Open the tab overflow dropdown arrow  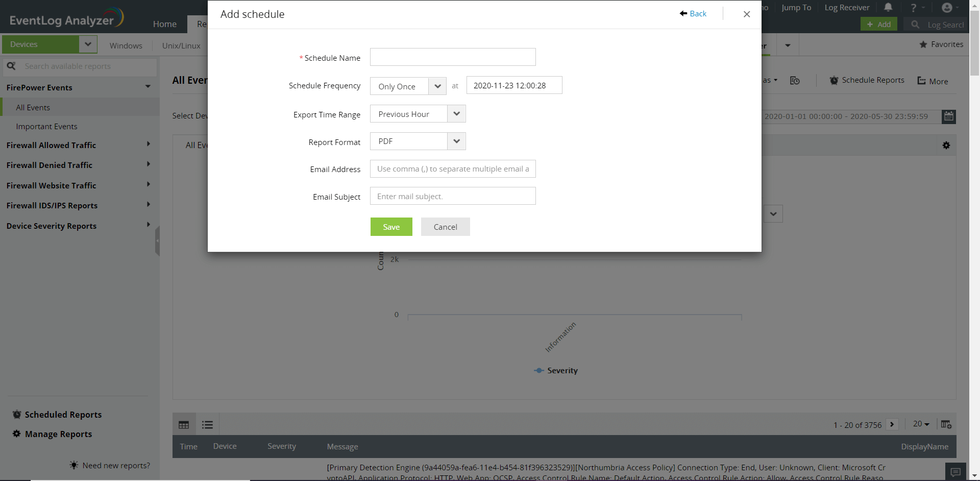(788, 45)
